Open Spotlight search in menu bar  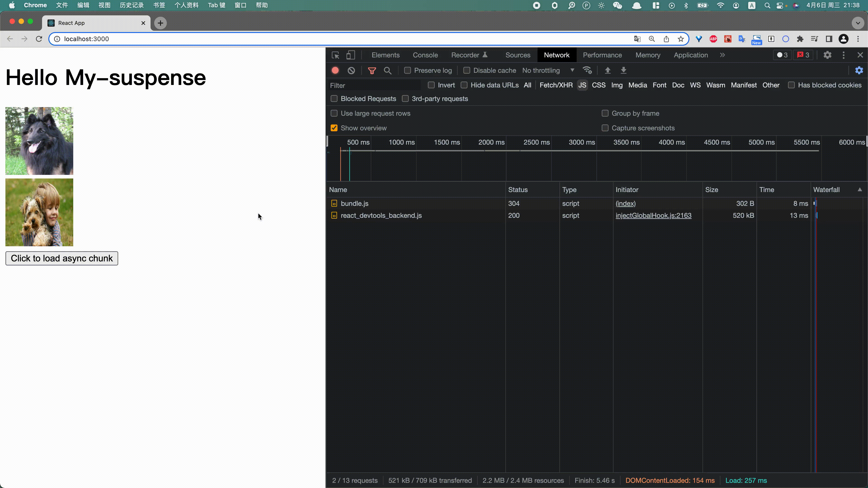click(767, 5)
